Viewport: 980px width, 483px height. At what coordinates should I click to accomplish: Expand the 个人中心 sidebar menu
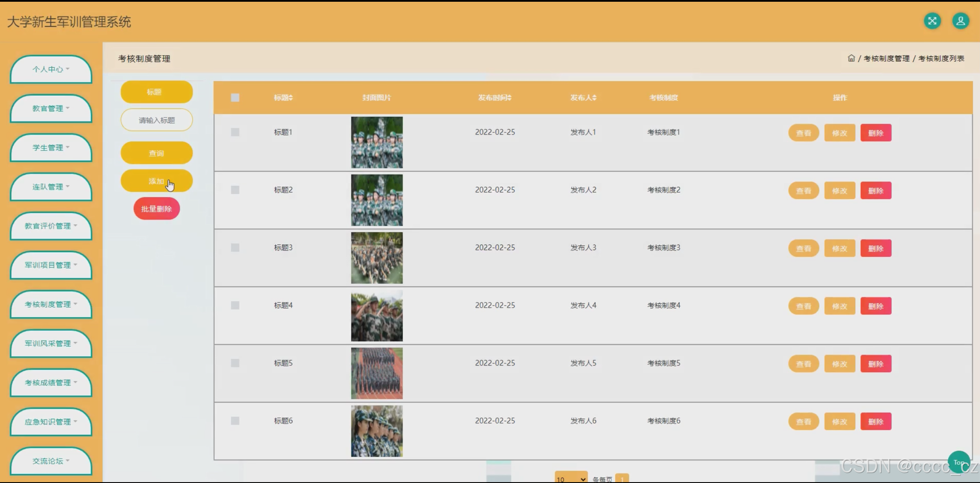click(x=51, y=69)
